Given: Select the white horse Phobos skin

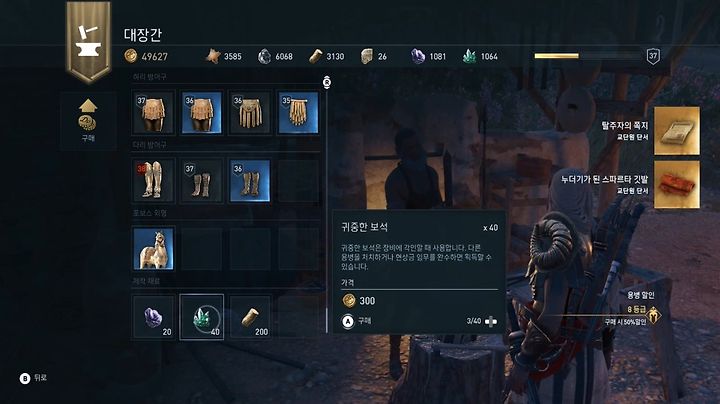Looking at the screenshot, I should pos(153,248).
